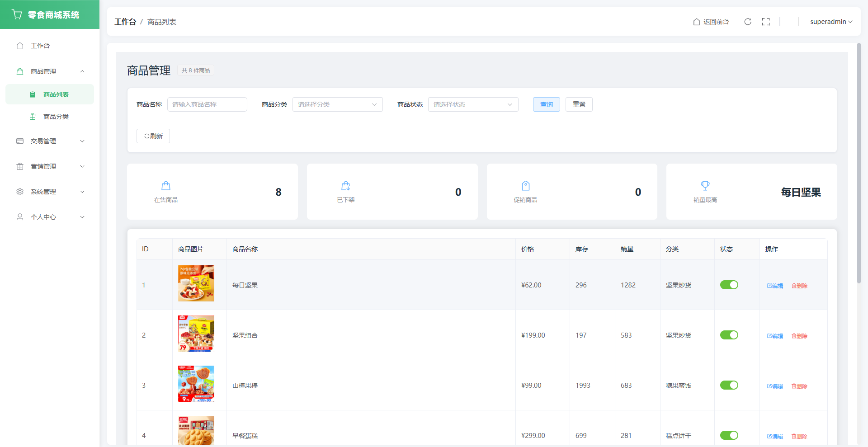This screenshot has width=868, height=447.
Task: Disable the 坚果组合 status switch
Action: 729,335
